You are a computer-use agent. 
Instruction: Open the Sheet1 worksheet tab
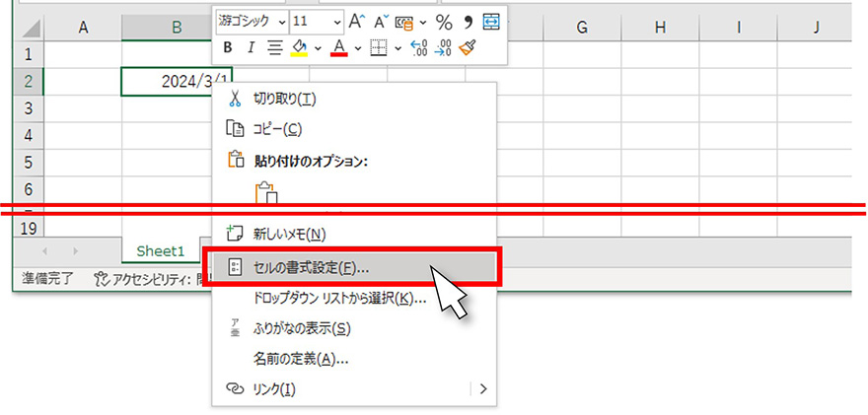click(x=161, y=250)
